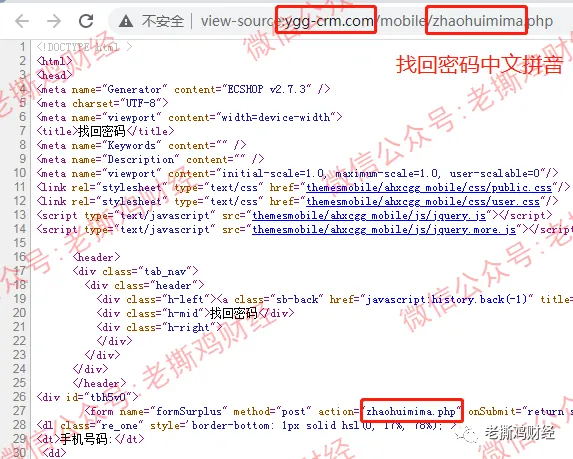Select the width=device-width viewport meta line

189,117
